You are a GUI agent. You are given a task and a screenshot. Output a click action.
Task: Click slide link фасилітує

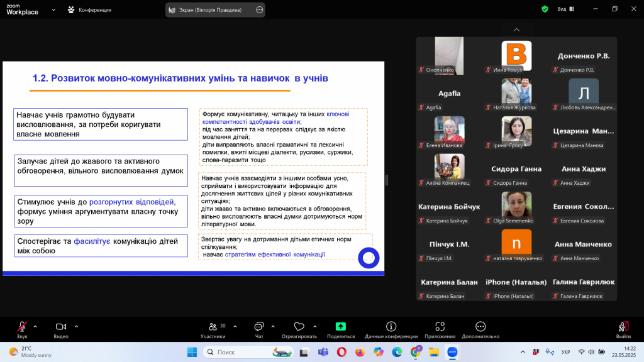click(92, 241)
